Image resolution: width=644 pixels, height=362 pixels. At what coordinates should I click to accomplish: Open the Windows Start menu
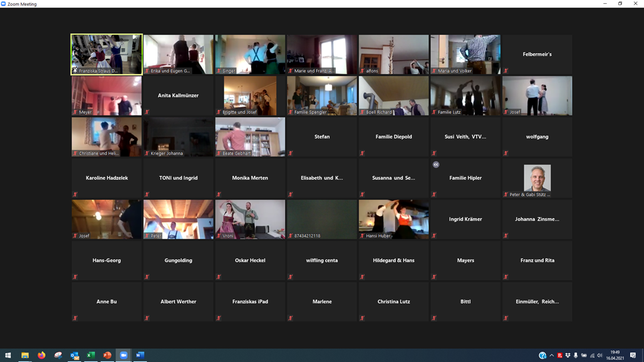click(8, 355)
